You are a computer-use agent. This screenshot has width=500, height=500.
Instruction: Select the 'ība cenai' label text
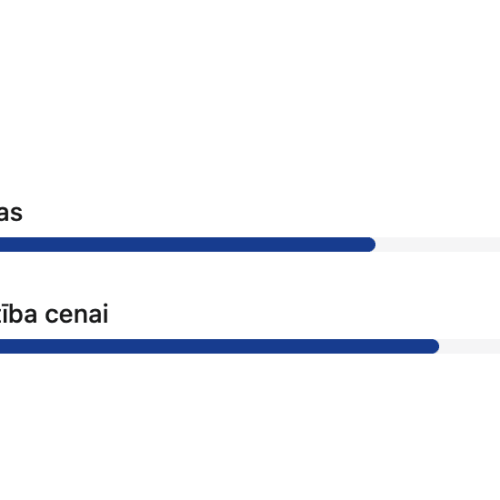pyautogui.click(x=54, y=313)
